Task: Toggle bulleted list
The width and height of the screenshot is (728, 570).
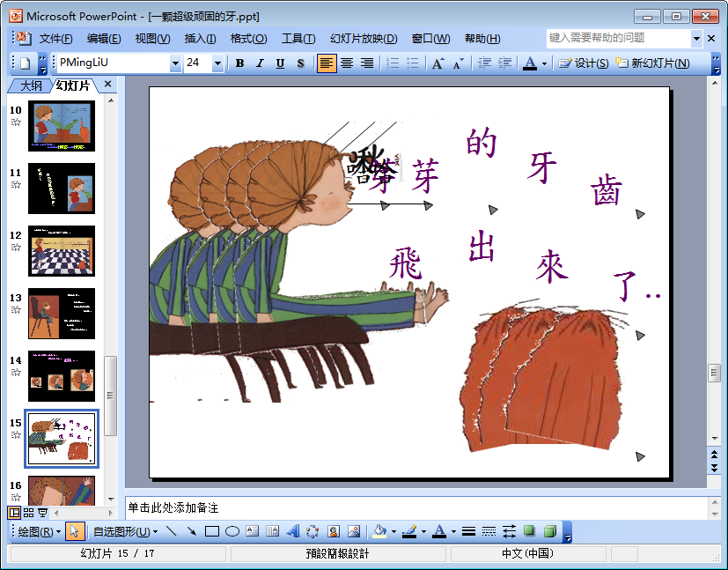Action: [413, 63]
